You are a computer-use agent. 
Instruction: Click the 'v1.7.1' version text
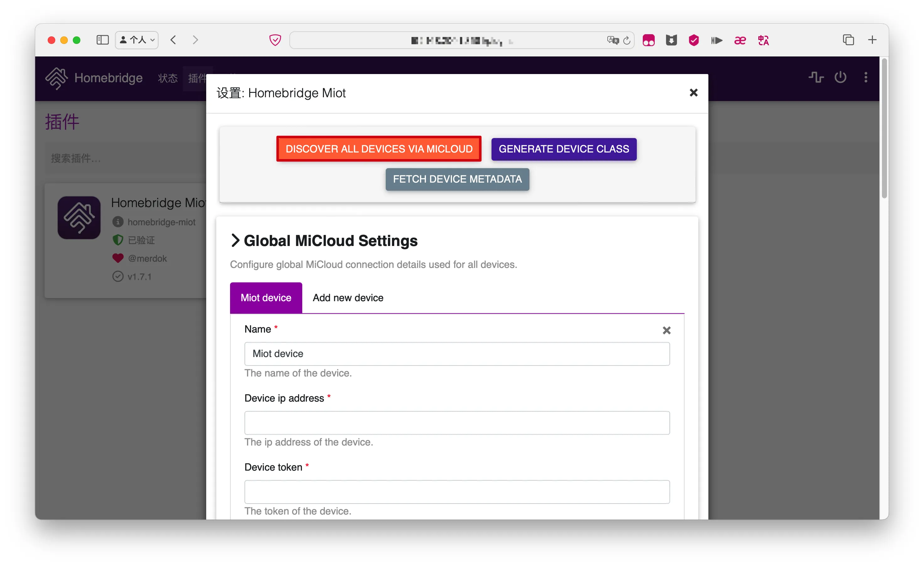click(x=139, y=277)
